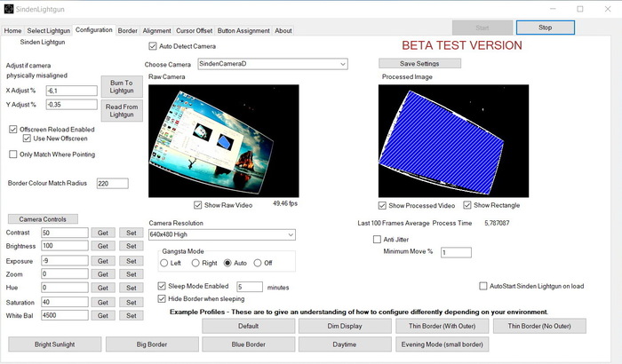Select the Left Gangsta Mode option
This screenshot has width=622, height=364.
[163, 263]
